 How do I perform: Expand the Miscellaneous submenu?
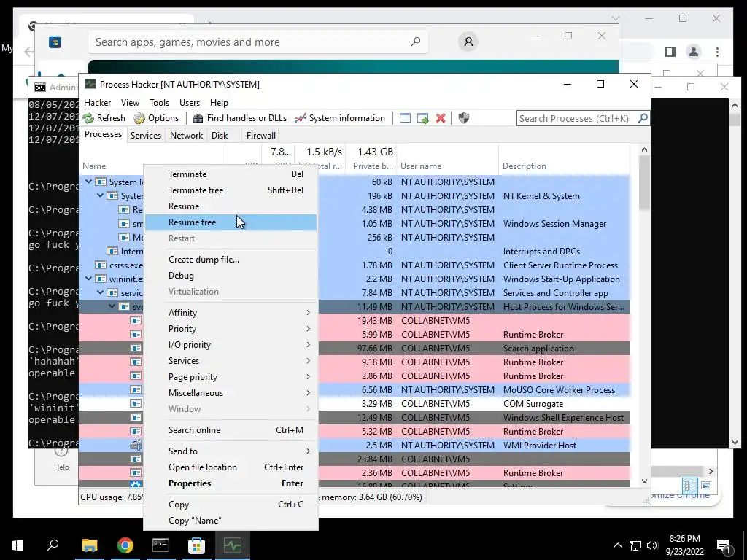tap(231, 393)
